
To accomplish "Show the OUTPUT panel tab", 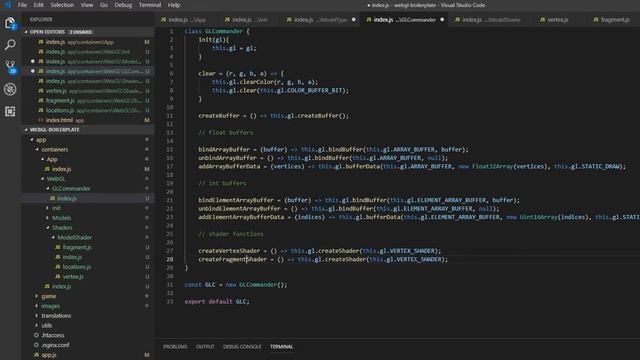I will (205, 347).
